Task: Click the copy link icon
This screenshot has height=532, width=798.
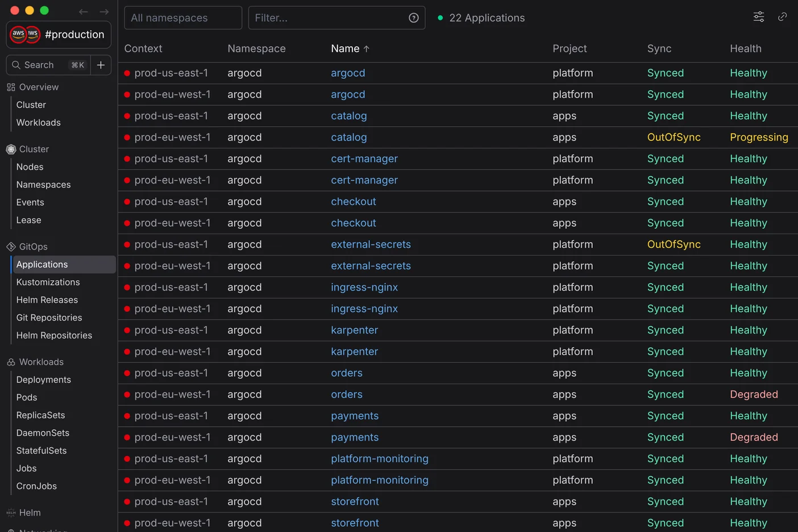Action: [x=783, y=16]
